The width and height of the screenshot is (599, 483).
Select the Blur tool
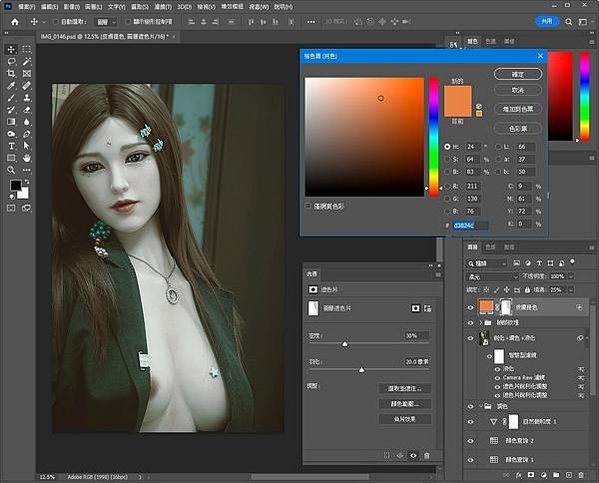[x=26, y=122]
